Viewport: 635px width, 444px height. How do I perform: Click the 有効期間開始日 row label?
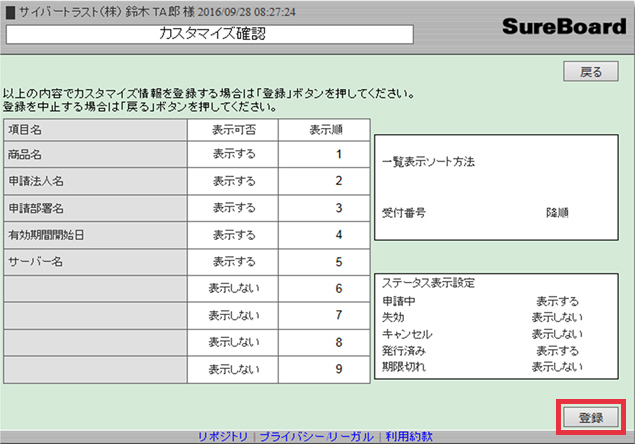[45, 235]
